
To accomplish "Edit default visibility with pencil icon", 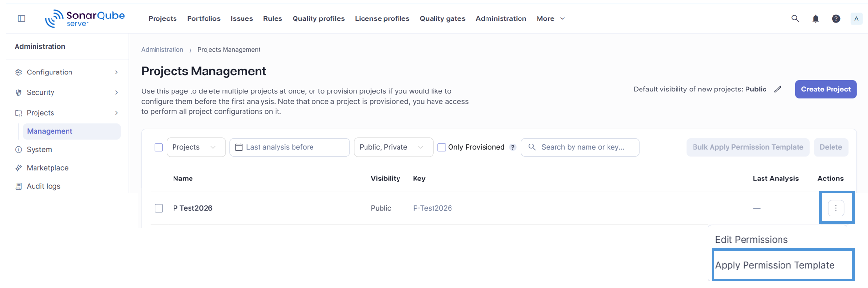I will click(778, 89).
